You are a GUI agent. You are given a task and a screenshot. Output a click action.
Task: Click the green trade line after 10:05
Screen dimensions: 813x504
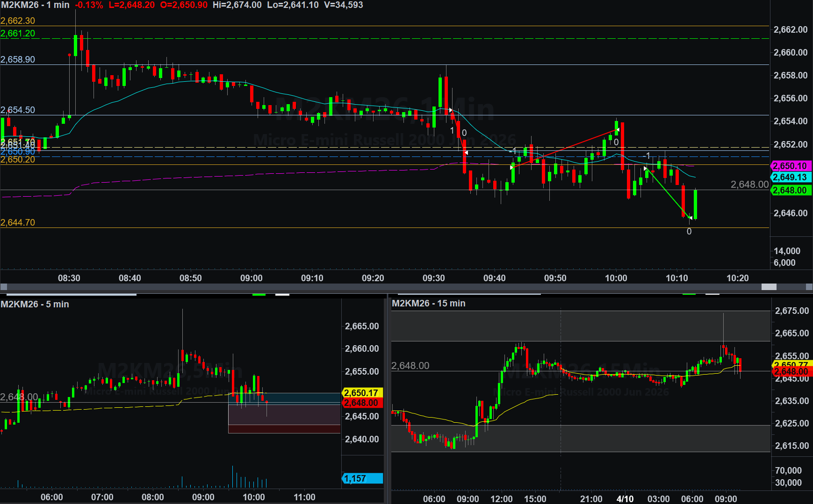click(x=669, y=193)
